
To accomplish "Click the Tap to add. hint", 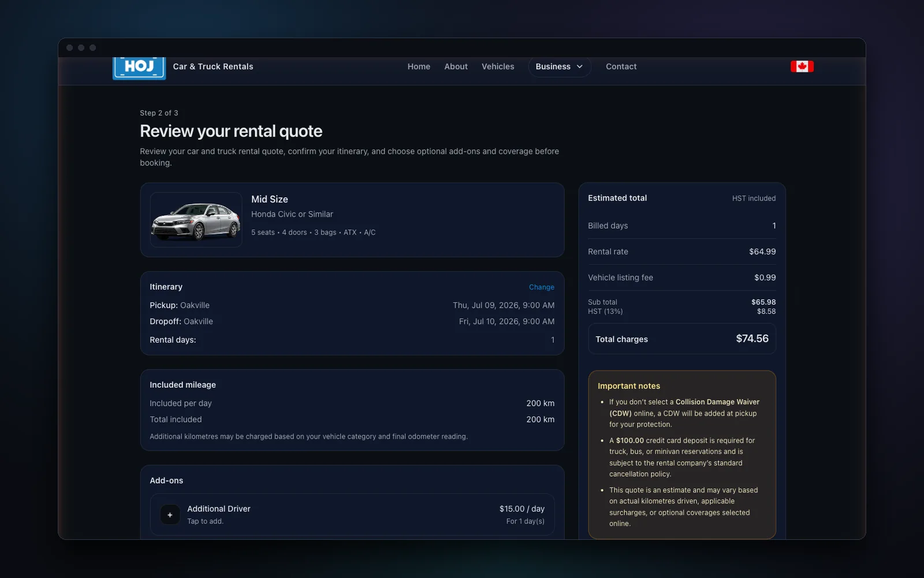I will [x=205, y=521].
